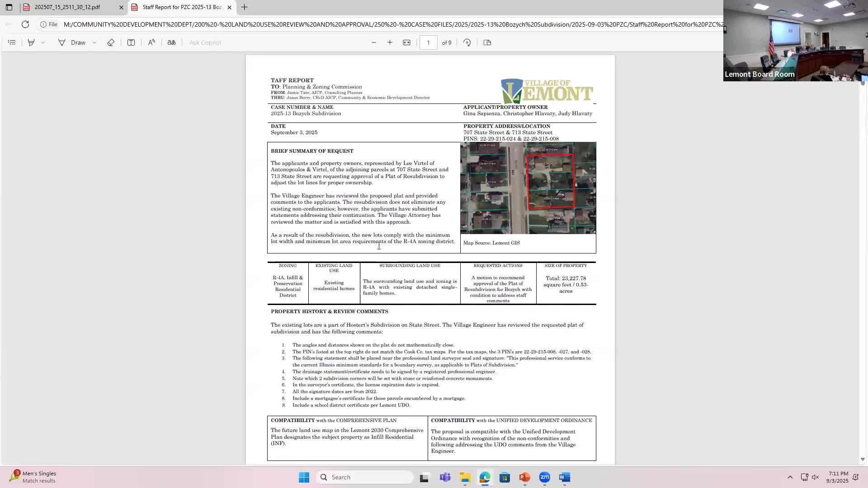The width and height of the screenshot is (868, 488).
Task: Click the Read aloud icon
Action: coord(151,42)
